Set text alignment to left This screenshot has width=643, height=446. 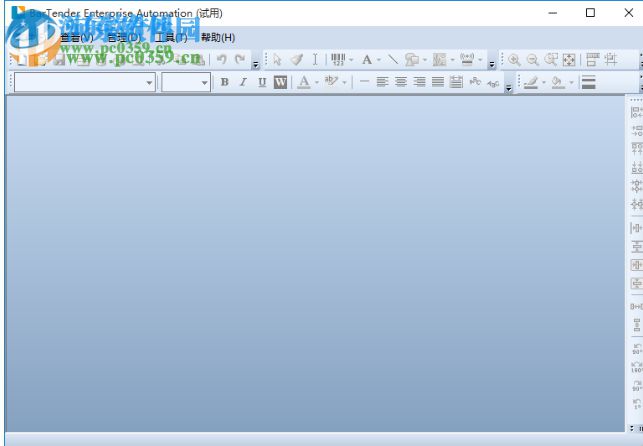(382, 82)
